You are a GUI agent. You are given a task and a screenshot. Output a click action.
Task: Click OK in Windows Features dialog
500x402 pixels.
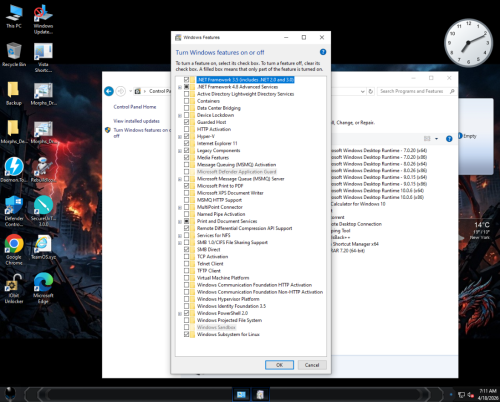[x=279, y=365]
